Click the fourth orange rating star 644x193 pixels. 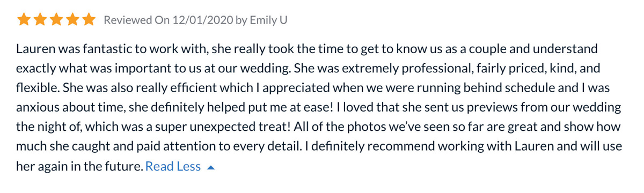pos(72,20)
